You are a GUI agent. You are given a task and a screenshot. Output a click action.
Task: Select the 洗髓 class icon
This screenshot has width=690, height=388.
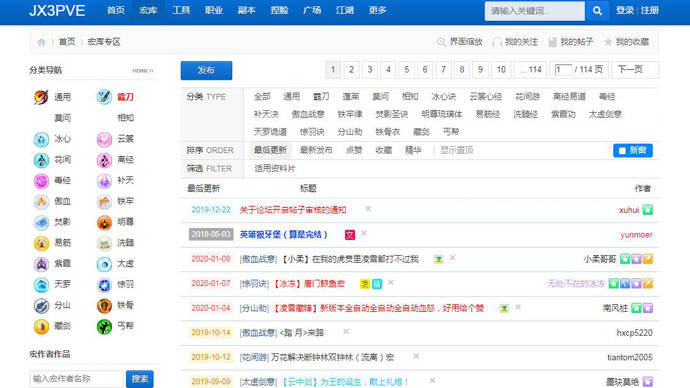click(x=104, y=243)
